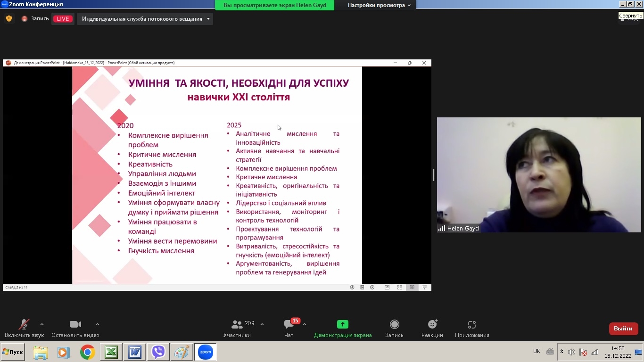Click the red Выйти leave button

[x=623, y=329]
